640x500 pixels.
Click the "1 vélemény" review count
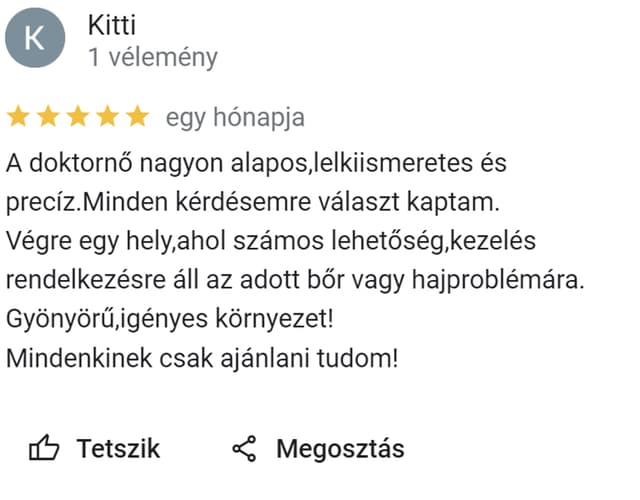[153, 57]
